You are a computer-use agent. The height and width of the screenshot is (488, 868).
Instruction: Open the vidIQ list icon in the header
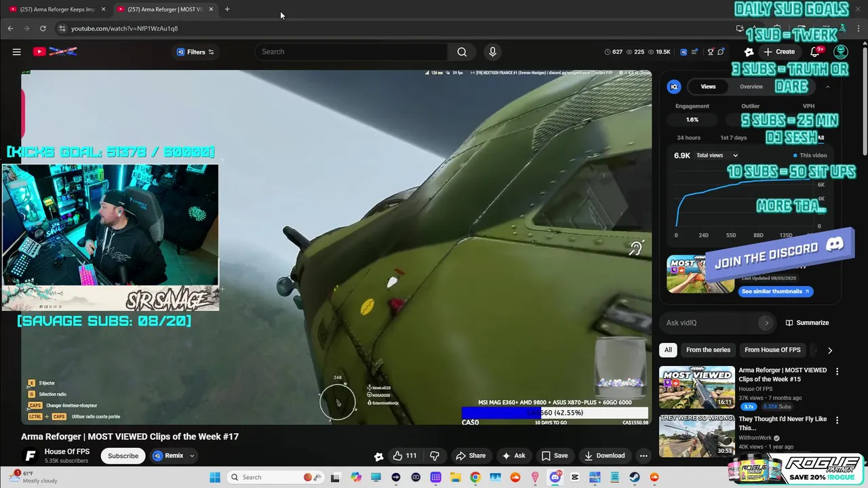[695, 52]
